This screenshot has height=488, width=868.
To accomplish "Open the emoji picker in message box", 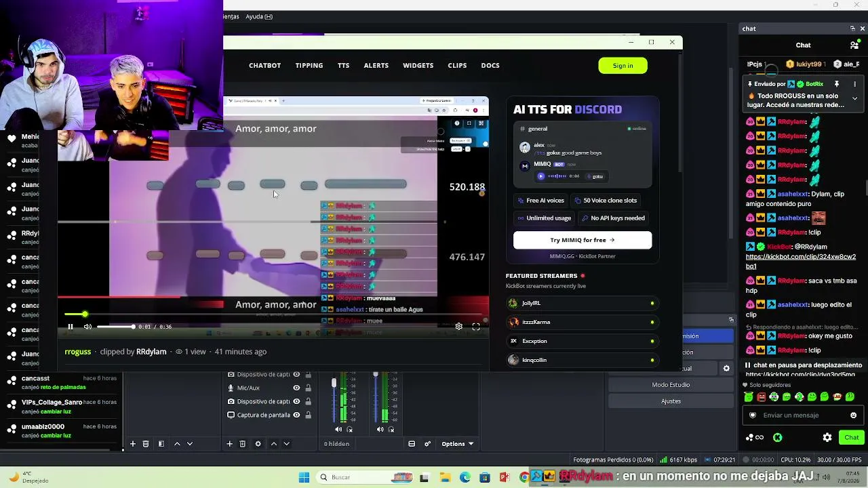I will [x=853, y=415].
